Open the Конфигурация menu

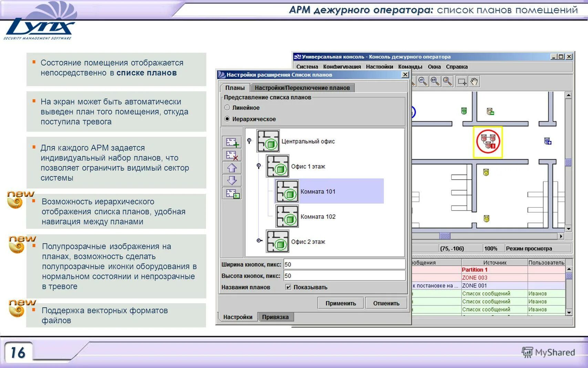(342, 67)
